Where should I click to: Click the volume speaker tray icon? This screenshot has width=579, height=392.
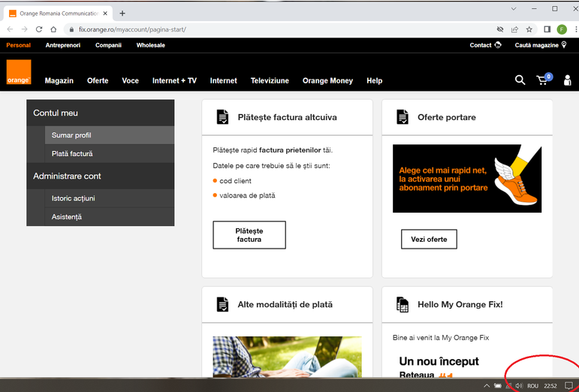click(x=519, y=385)
